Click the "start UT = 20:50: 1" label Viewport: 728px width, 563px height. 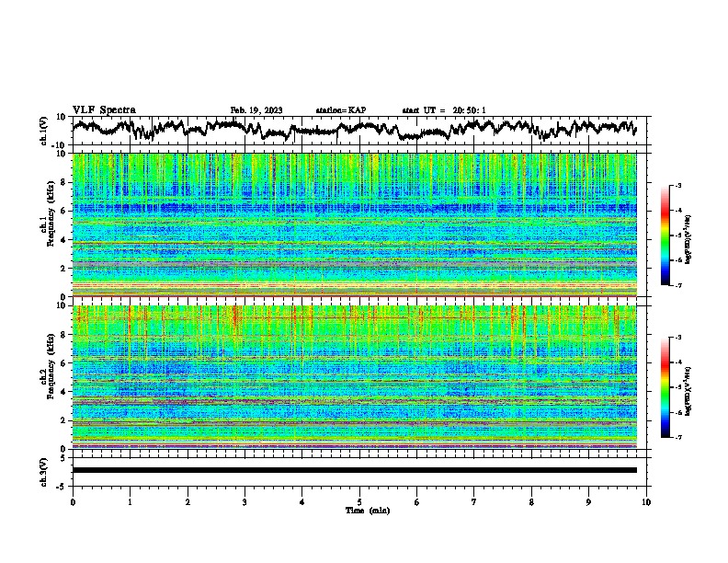coord(444,110)
